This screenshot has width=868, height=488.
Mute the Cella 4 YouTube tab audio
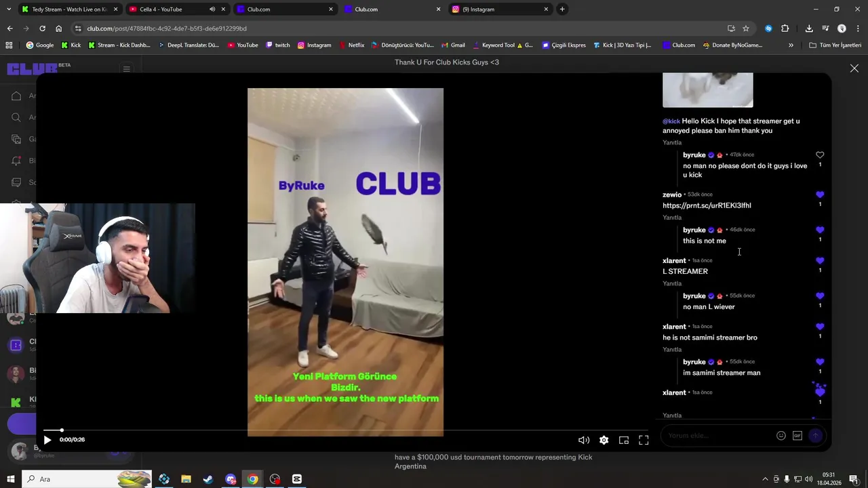point(212,9)
